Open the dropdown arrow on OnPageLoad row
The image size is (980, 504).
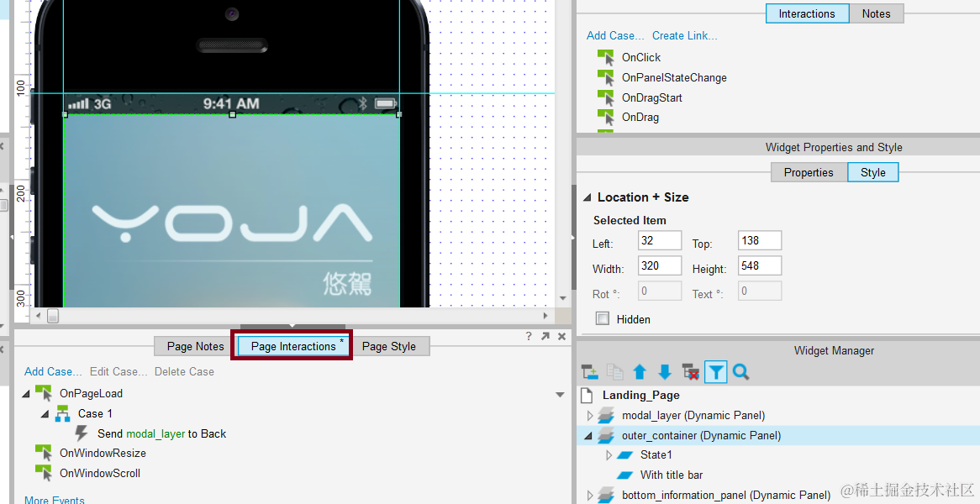(x=560, y=395)
